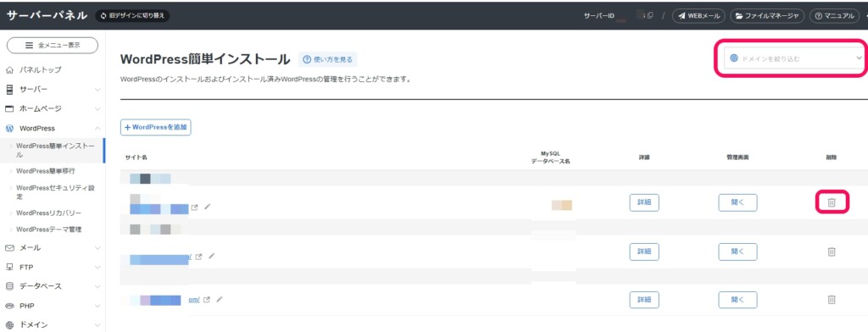This screenshot has height=332, width=868.
Task: Click 詳細 in the second site row
Action: pos(644,252)
